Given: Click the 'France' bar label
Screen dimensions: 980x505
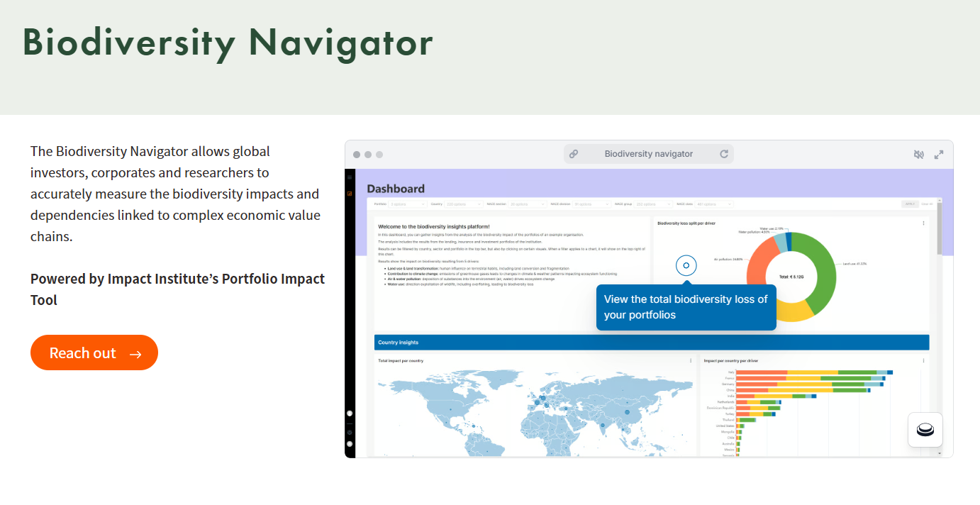Looking at the screenshot, I should pos(730,378).
